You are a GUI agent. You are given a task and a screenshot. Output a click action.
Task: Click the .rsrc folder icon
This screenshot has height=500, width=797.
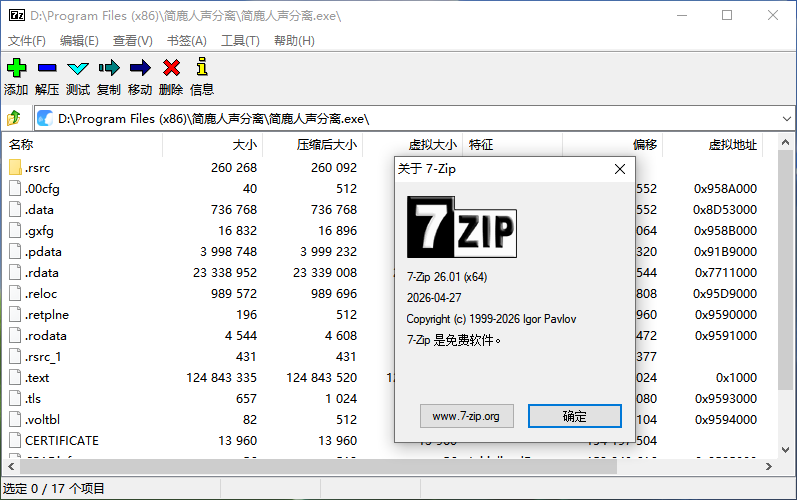[15, 167]
